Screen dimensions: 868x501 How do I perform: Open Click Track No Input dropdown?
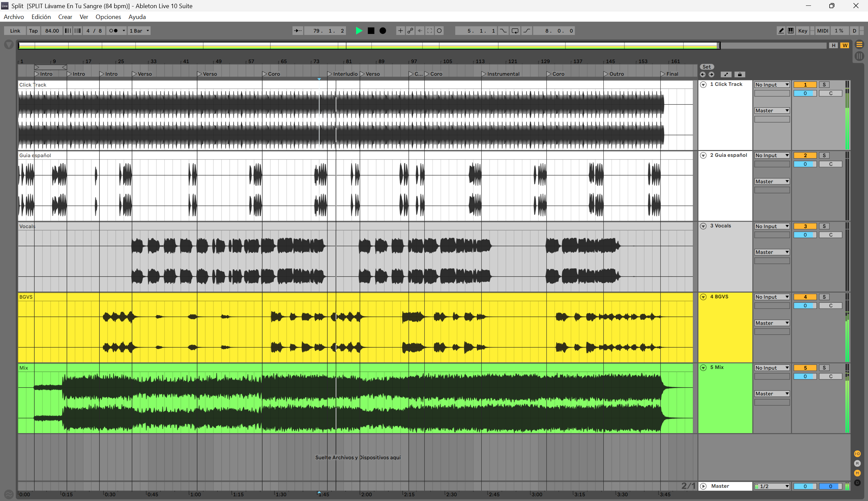772,85
